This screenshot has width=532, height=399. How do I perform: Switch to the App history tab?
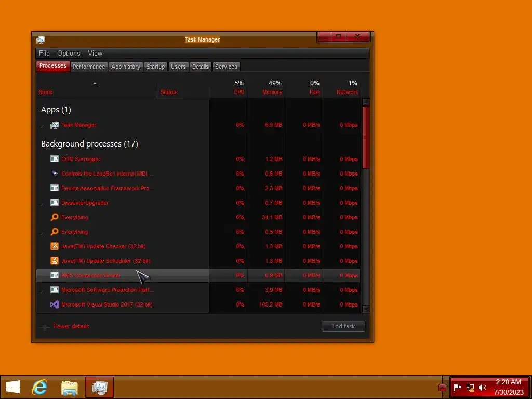pos(126,66)
